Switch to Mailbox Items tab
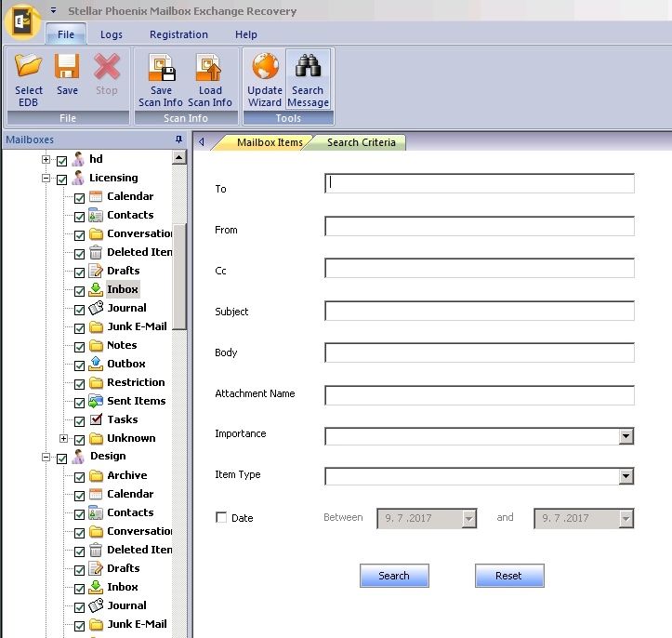This screenshot has height=638, width=672. tap(270, 142)
